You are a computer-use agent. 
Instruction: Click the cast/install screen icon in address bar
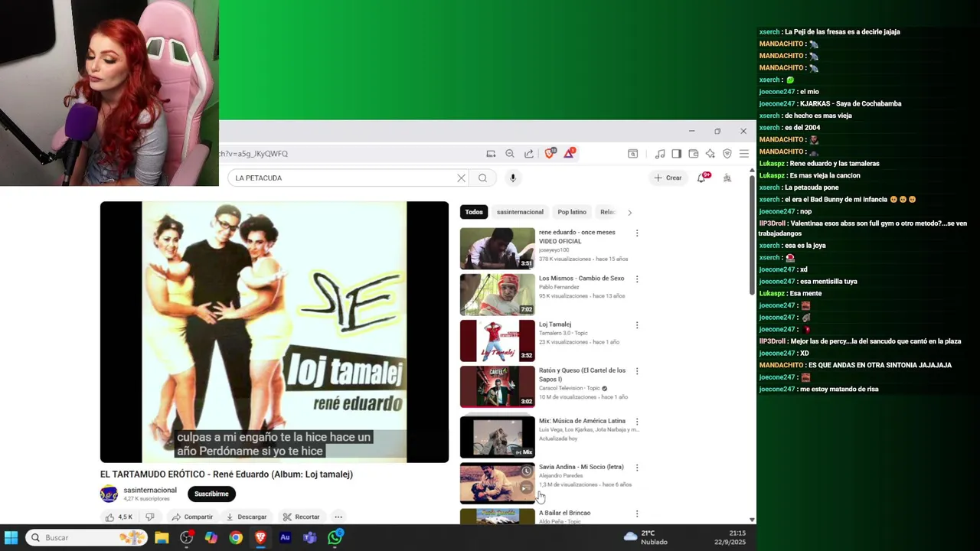pos(491,154)
